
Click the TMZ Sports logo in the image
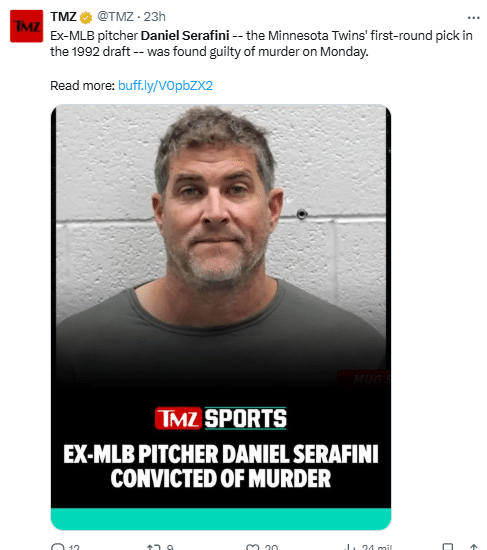(221, 418)
